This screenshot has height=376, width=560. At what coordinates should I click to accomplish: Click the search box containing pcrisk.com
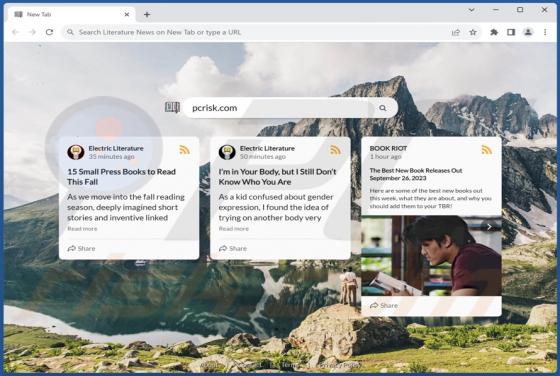pos(290,107)
